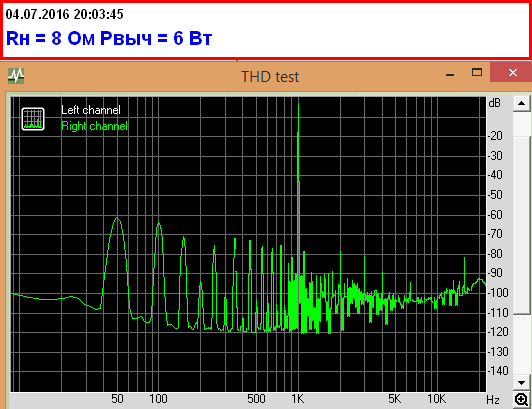This screenshot has height=409, width=532.
Task: Click the scroll up arrow next to dB
Action: click(x=521, y=103)
